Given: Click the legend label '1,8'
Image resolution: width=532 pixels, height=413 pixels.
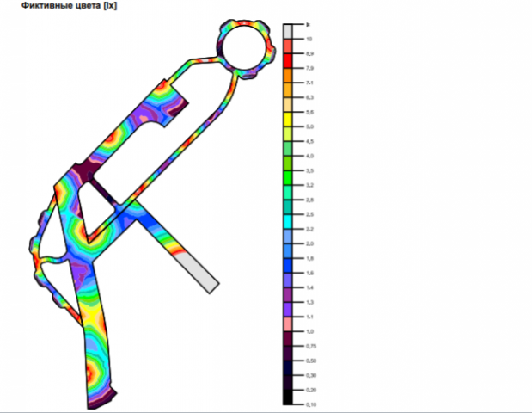Looking at the screenshot, I should (x=309, y=258).
